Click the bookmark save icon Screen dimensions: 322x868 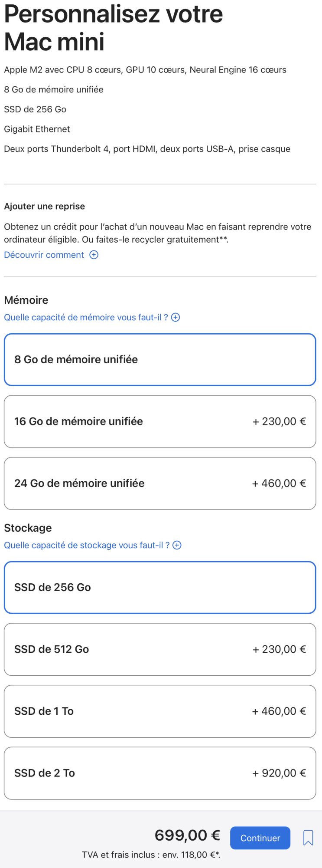click(308, 838)
